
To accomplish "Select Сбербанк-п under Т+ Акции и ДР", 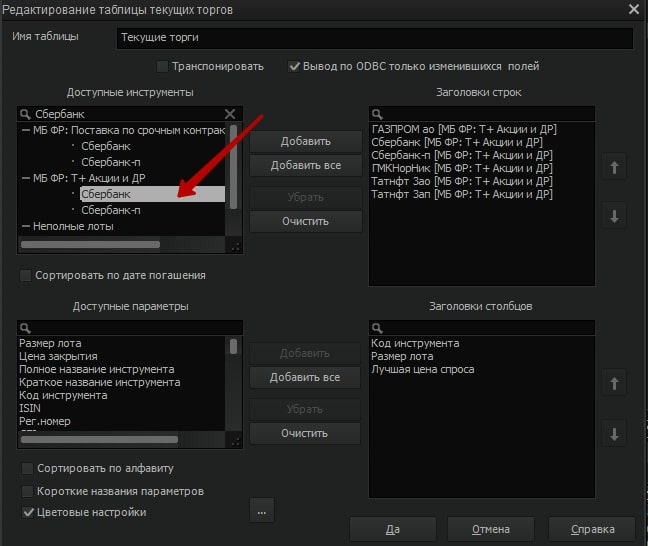I will click(111, 210).
